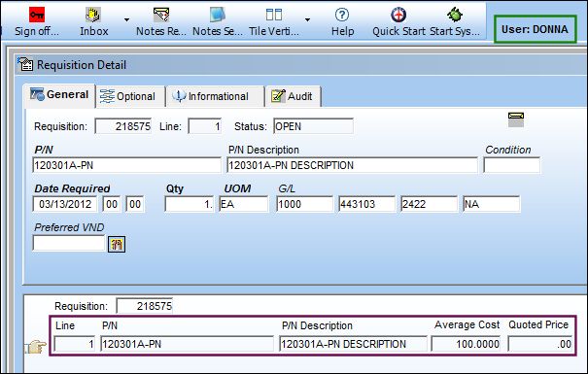Click the Preferred VND input field
The height and width of the screenshot is (374, 588).
[69, 243]
